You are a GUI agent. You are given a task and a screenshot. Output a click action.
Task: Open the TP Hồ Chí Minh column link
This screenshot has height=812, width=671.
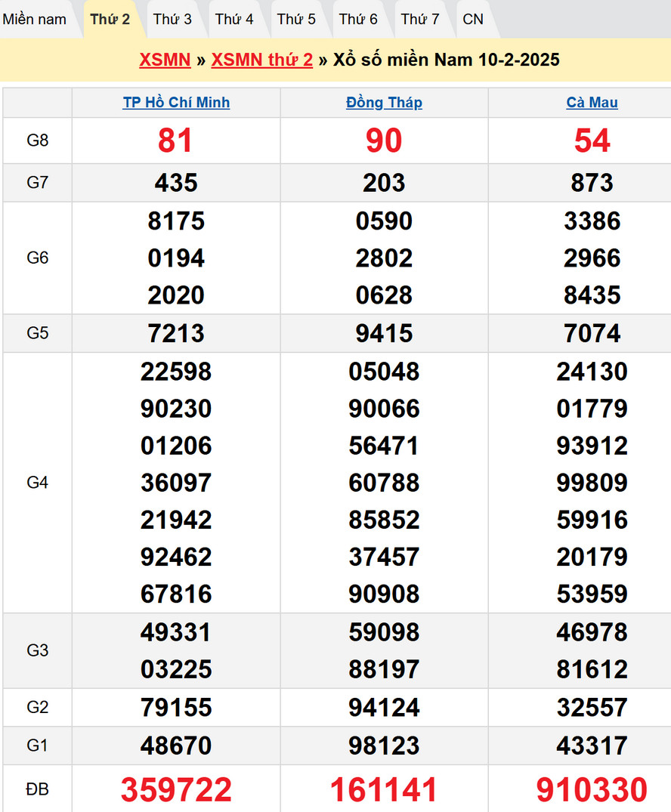coord(176,103)
